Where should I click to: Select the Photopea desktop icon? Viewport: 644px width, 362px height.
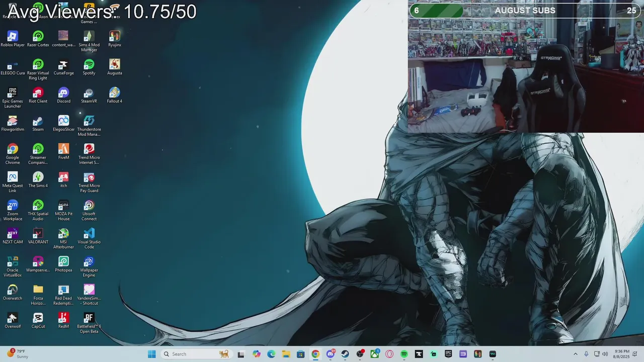[x=63, y=264]
